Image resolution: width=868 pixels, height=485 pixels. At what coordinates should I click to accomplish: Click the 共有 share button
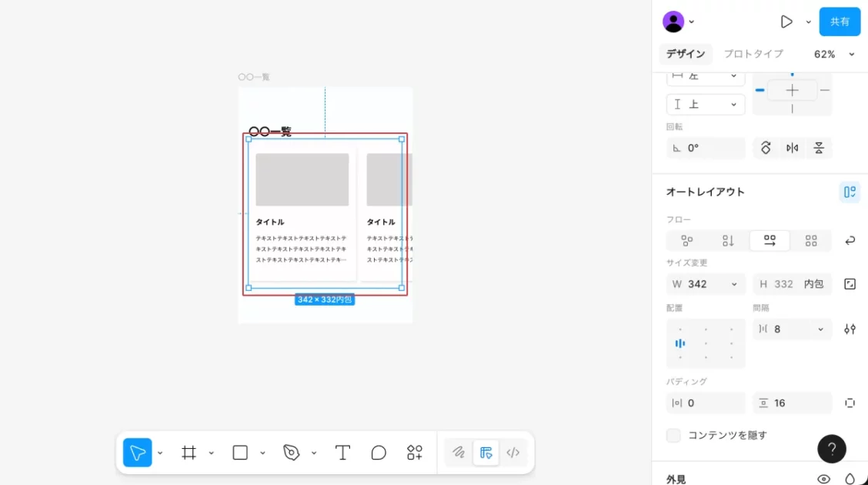tap(840, 22)
